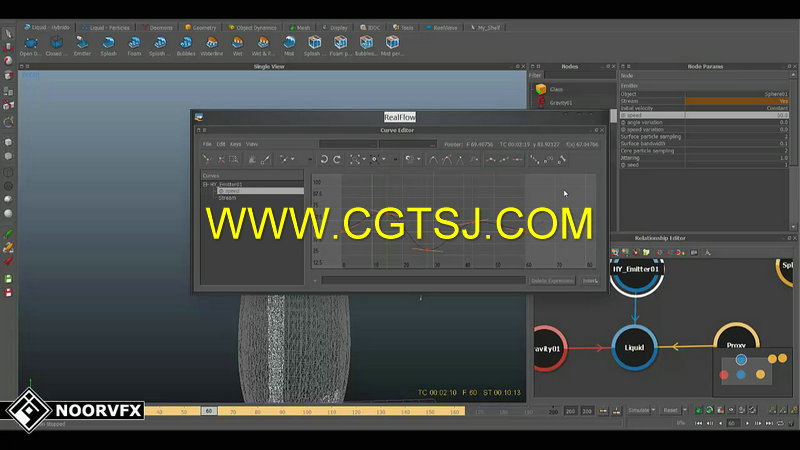The image size is (800, 450).
Task: Select the Liquid node in Relationship Editor
Action: coord(634,347)
